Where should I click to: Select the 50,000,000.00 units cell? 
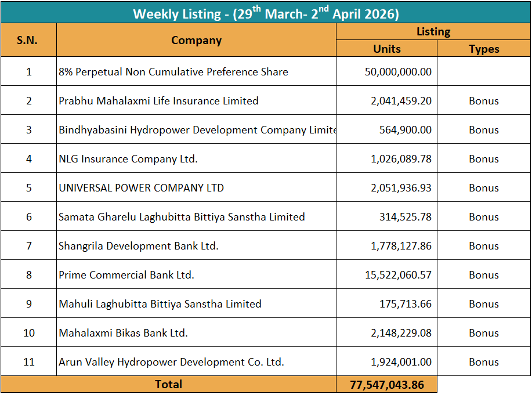[398, 72]
